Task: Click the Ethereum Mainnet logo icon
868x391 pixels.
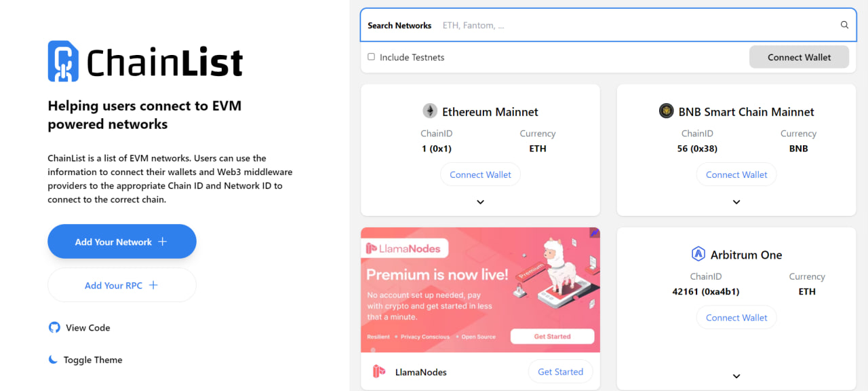Action: point(430,111)
